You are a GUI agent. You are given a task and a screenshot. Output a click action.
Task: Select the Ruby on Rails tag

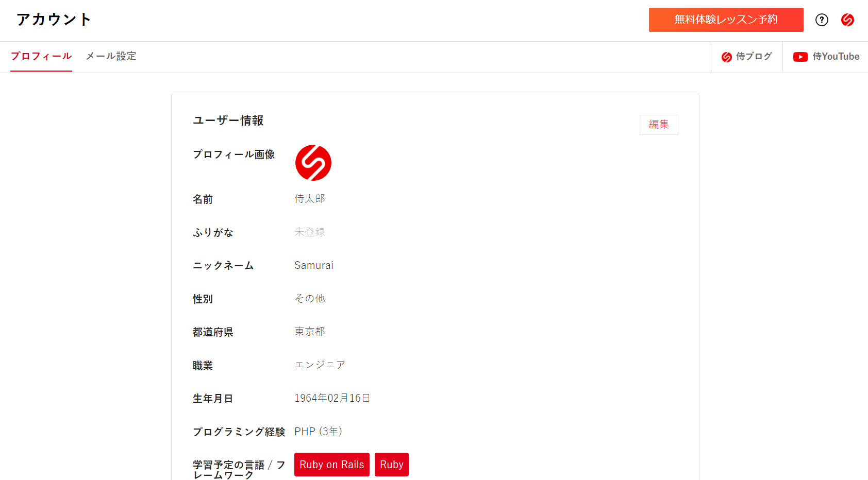click(x=331, y=465)
